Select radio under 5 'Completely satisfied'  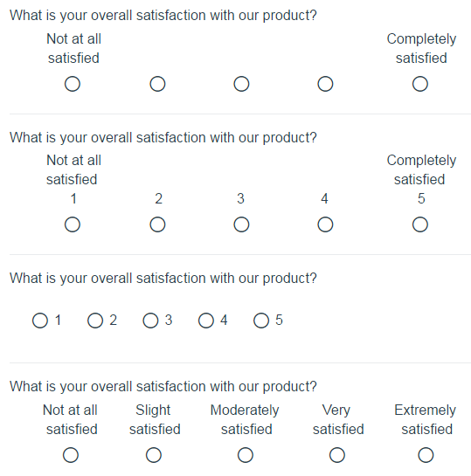pyautogui.click(x=420, y=224)
